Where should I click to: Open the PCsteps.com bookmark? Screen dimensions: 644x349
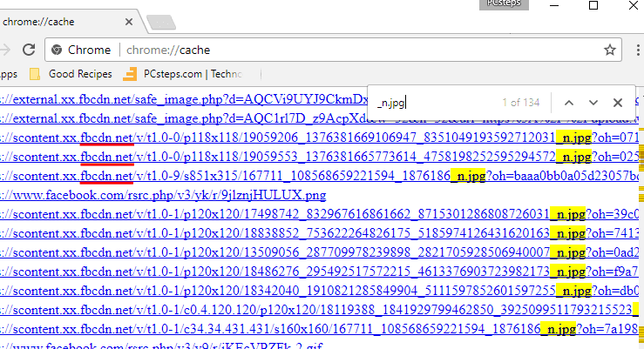[183, 74]
